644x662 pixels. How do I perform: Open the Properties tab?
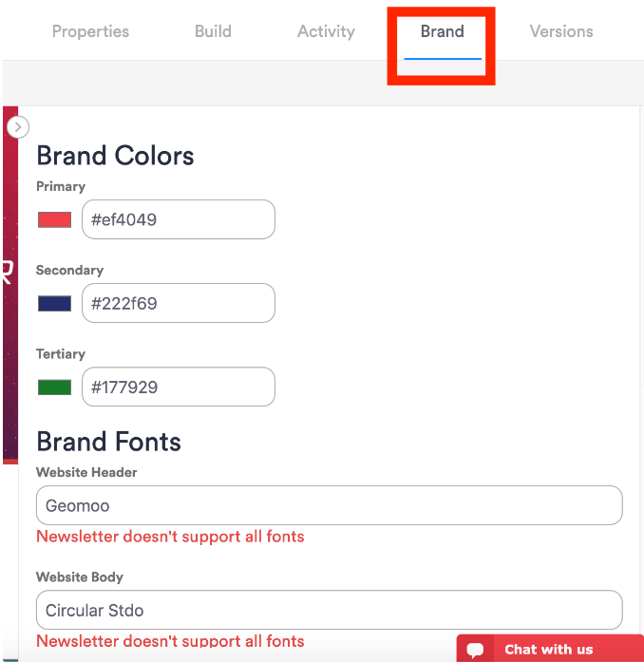90,31
